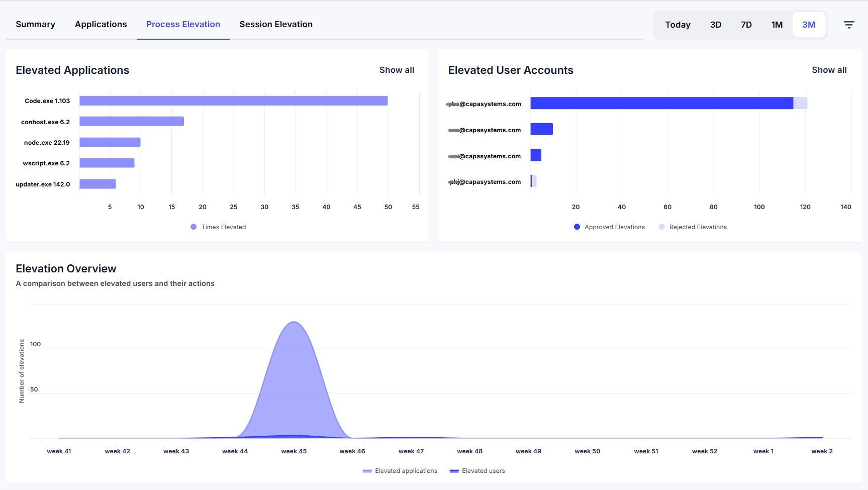Select the 7D time range

pos(746,25)
